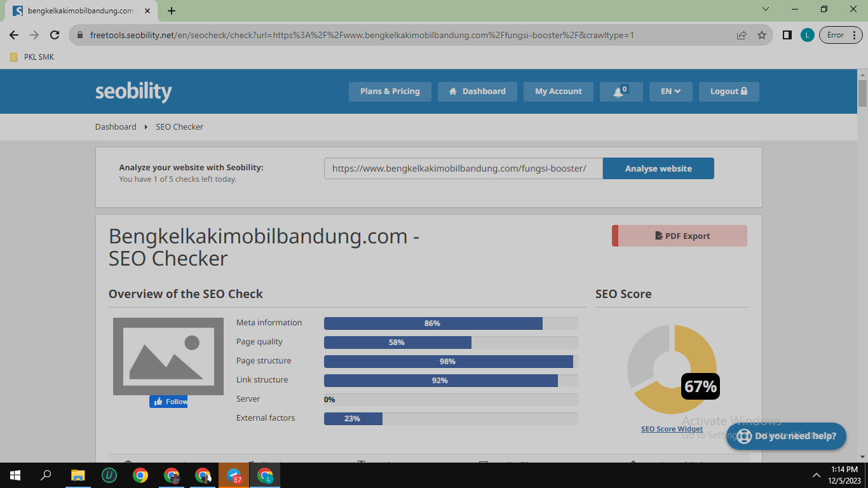Click the Overview of the SEO Check heading

click(186, 294)
